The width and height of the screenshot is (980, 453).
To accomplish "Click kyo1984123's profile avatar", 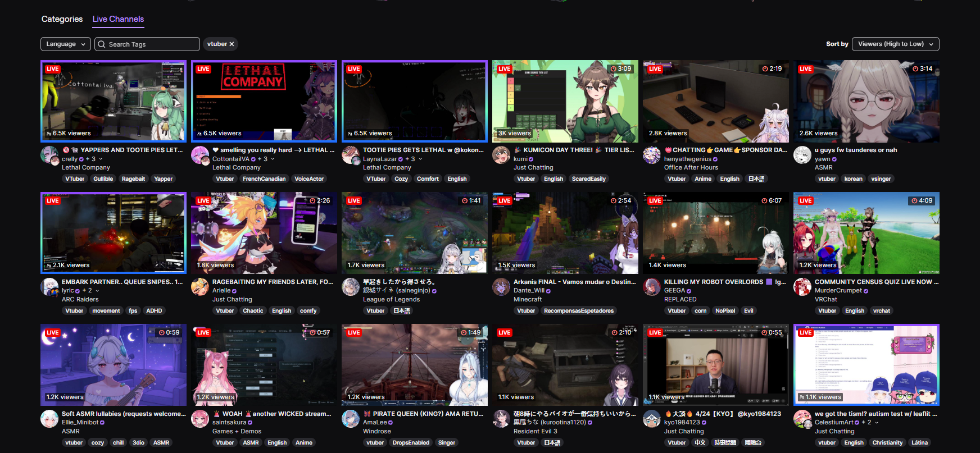I will pyautogui.click(x=652, y=419).
